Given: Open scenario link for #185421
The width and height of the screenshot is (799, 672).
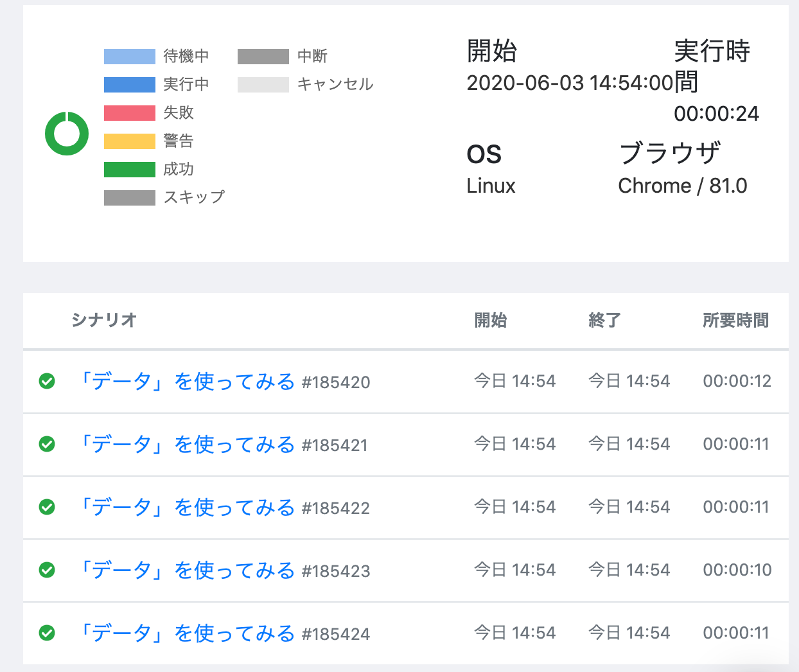Looking at the screenshot, I should pyautogui.click(x=186, y=445).
